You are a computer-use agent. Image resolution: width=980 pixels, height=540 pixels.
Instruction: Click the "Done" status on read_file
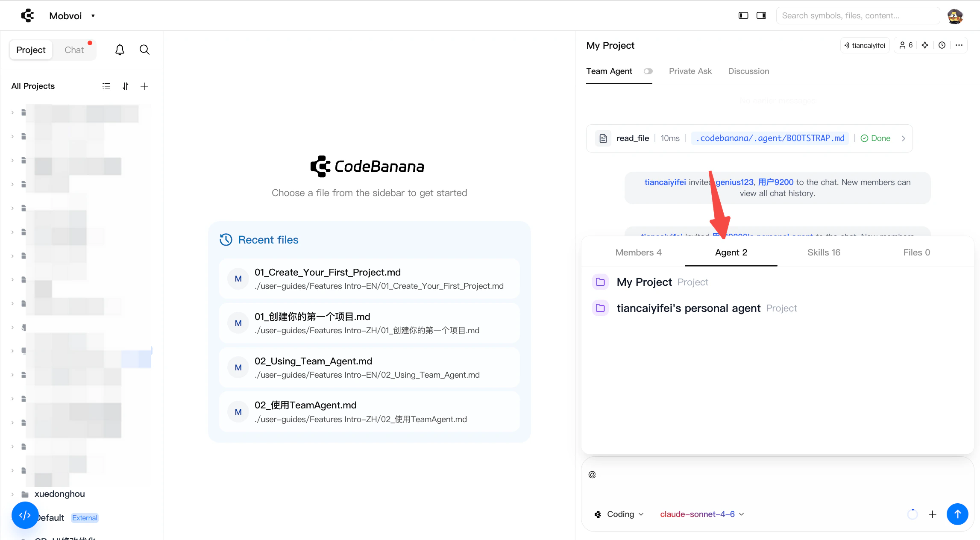(875, 138)
